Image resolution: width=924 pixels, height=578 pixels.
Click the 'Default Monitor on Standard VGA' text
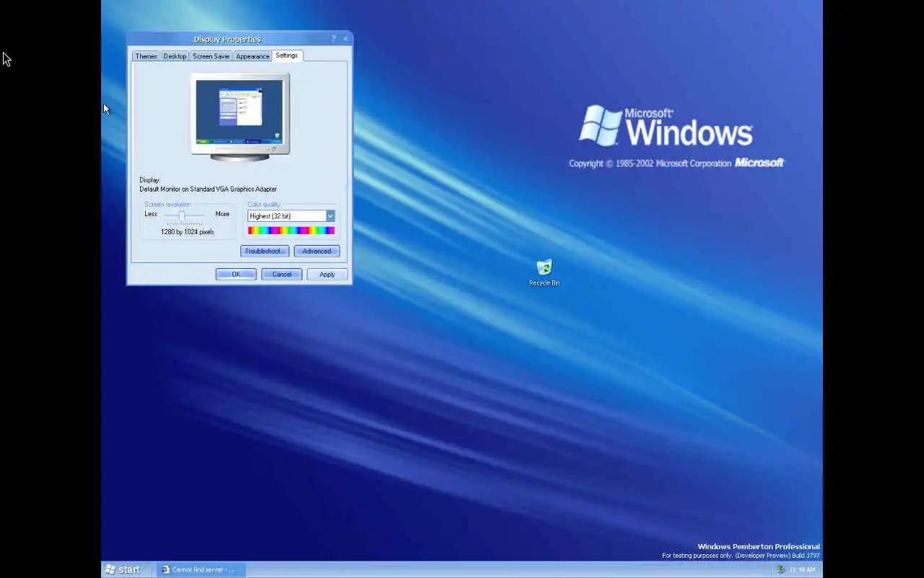pyautogui.click(x=208, y=189)
